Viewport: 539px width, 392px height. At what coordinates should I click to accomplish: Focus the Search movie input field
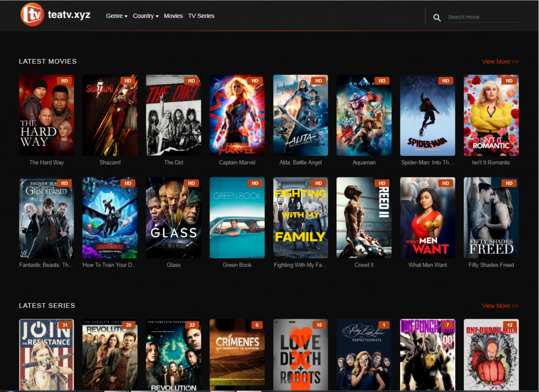[x=483, y=17]
